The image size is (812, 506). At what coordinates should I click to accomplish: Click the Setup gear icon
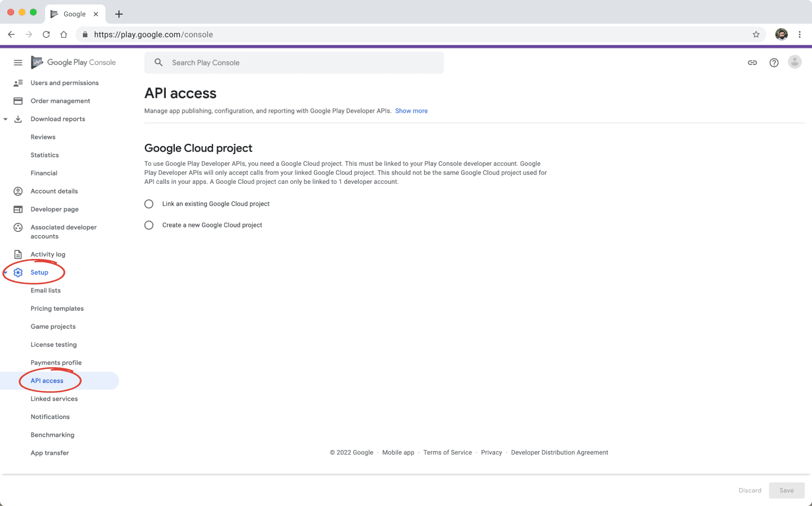pyautogui.click(x=18, y=272)
